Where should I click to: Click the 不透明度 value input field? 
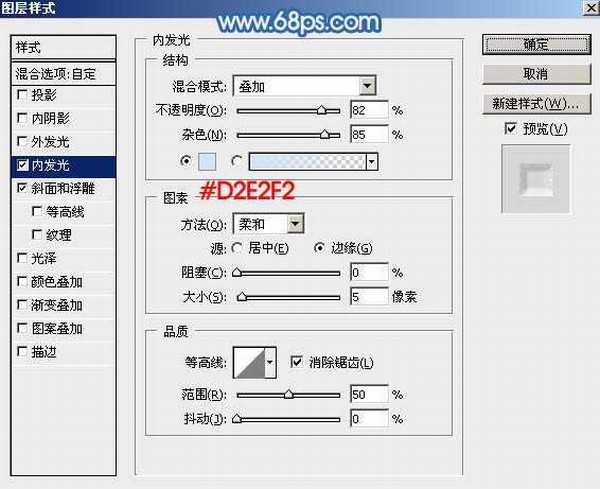pyautogui.click(x=368, y=110)
